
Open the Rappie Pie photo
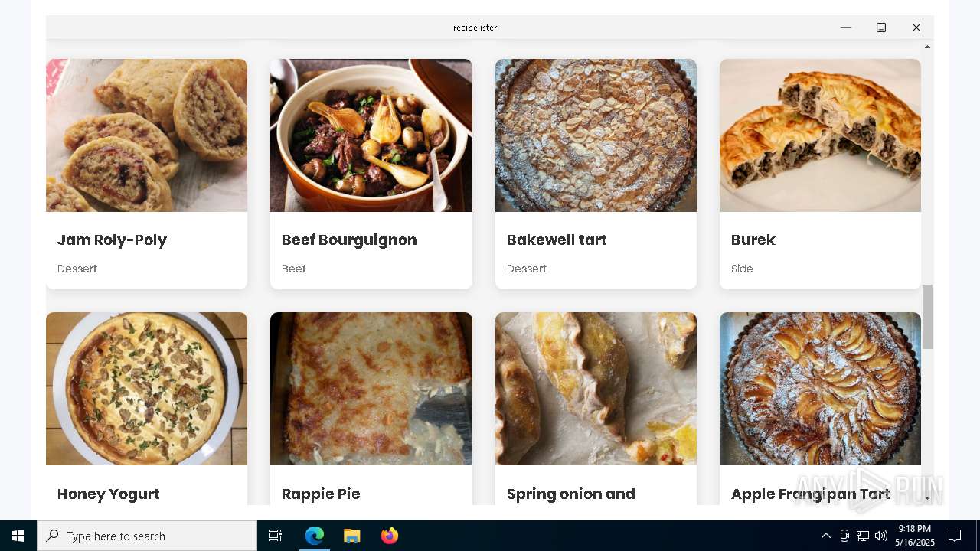371,389
